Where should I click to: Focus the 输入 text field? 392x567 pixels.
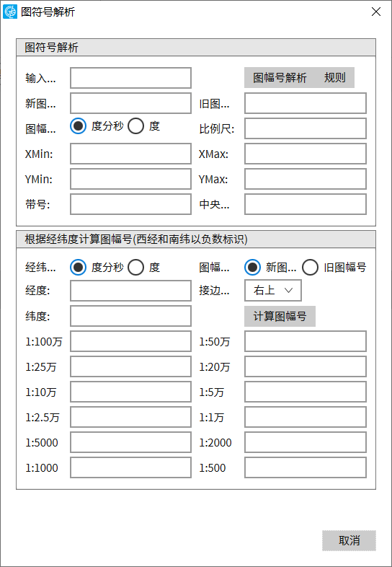(131, 78)
